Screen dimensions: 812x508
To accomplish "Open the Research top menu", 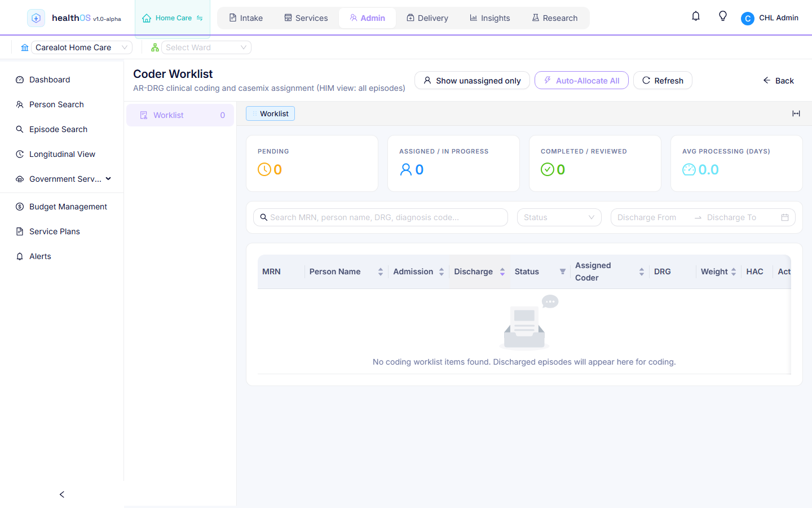I will [x=555, y=18].
